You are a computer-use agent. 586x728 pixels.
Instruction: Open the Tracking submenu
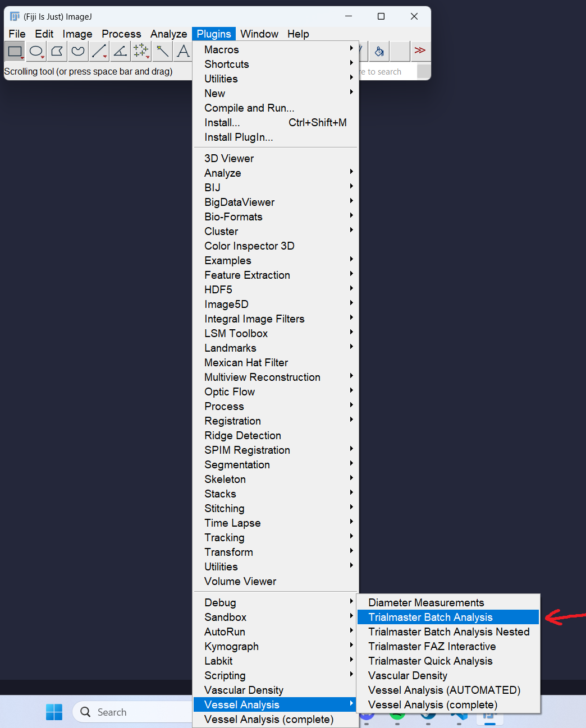point(276,537)
